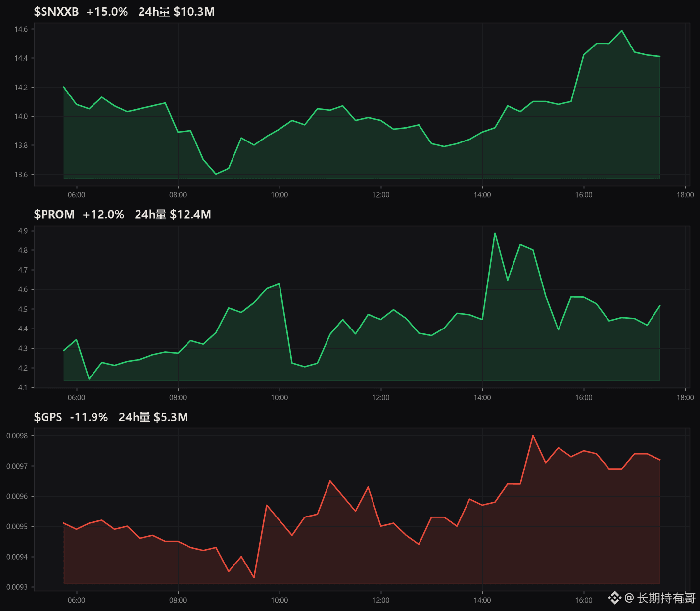Click the 12:00 time label under $SNXXB chart

[381, 195]
